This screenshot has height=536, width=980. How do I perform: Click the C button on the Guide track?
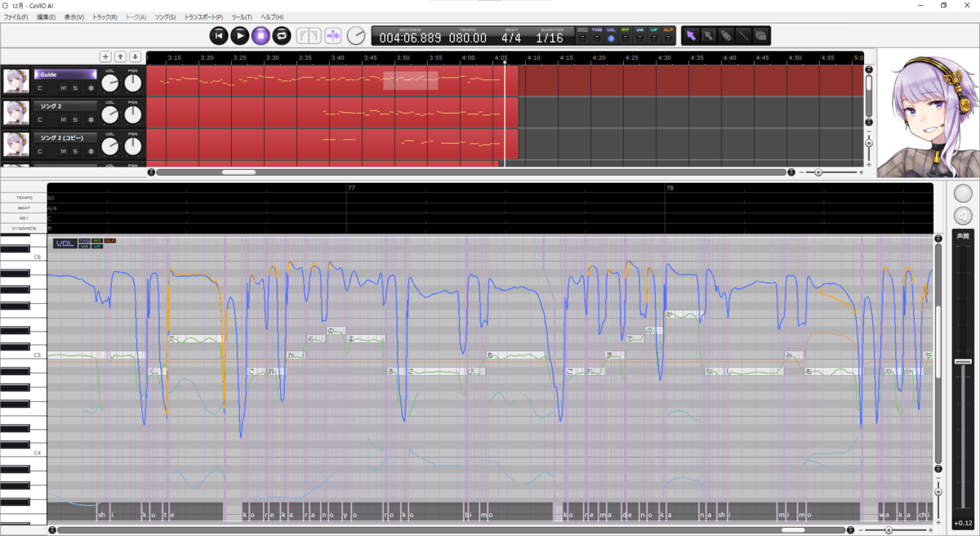pyautogui.click(x=40, y=88)
